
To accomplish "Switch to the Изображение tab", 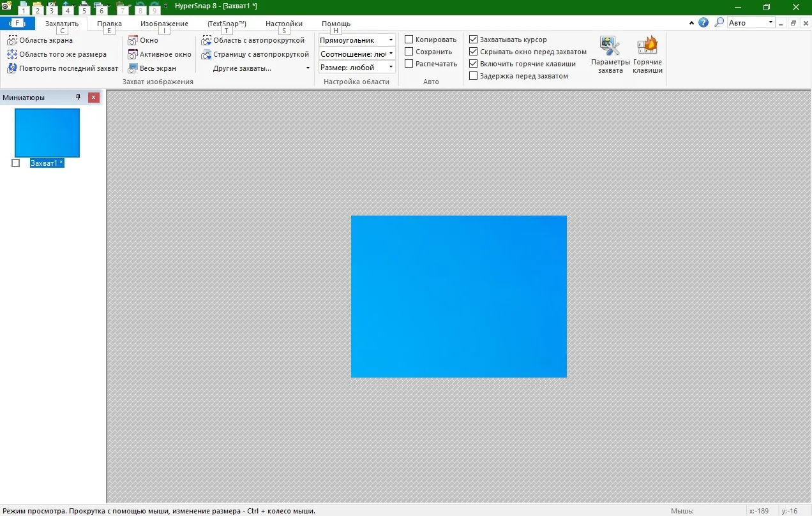I will 164,24.
